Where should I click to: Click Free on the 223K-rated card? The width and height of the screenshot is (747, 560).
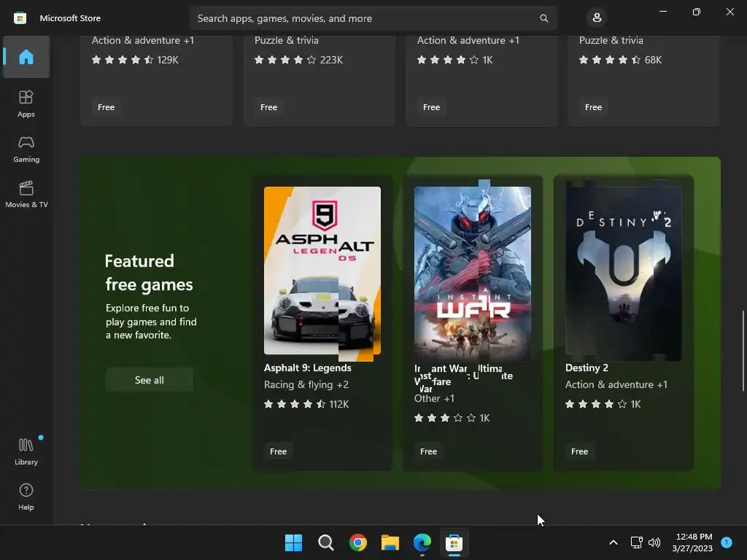pyautogui.click(x=268, y=107)
